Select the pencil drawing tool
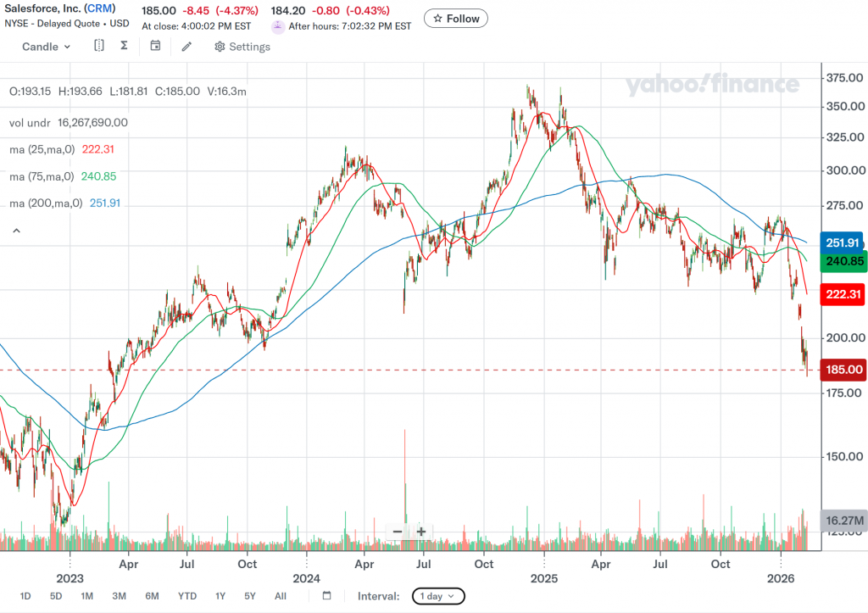Viewport: 868px width, 613px height. click(x=186, y=46)
